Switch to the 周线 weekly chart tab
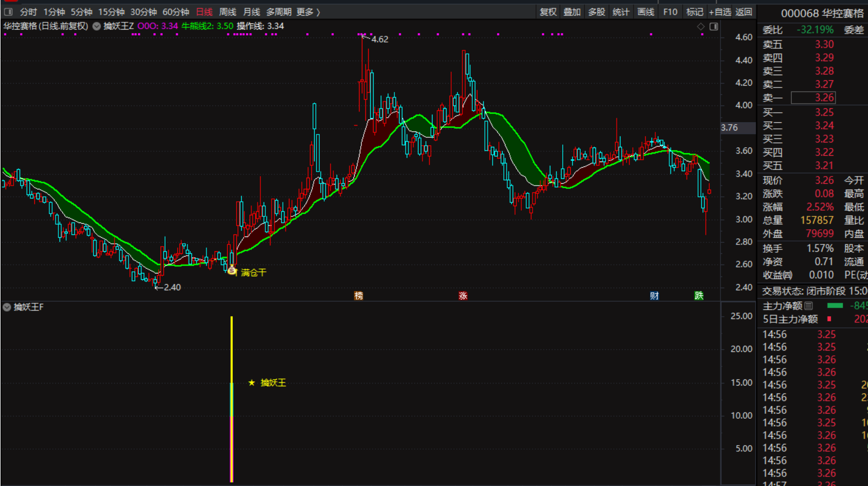The height and width of the screenshot is (486, 868). click(227, 12)
